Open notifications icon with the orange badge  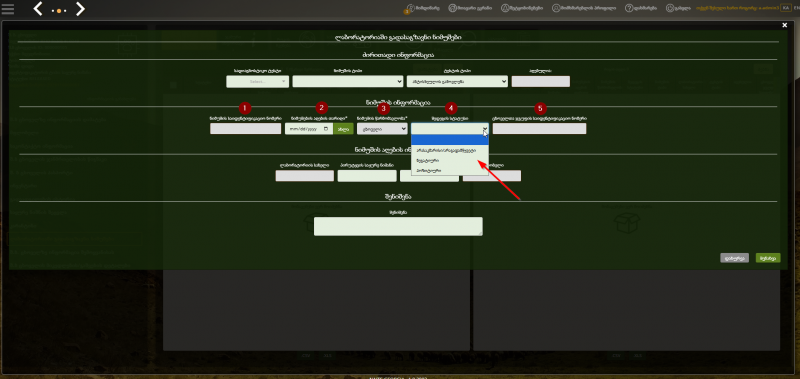[410, 8]
